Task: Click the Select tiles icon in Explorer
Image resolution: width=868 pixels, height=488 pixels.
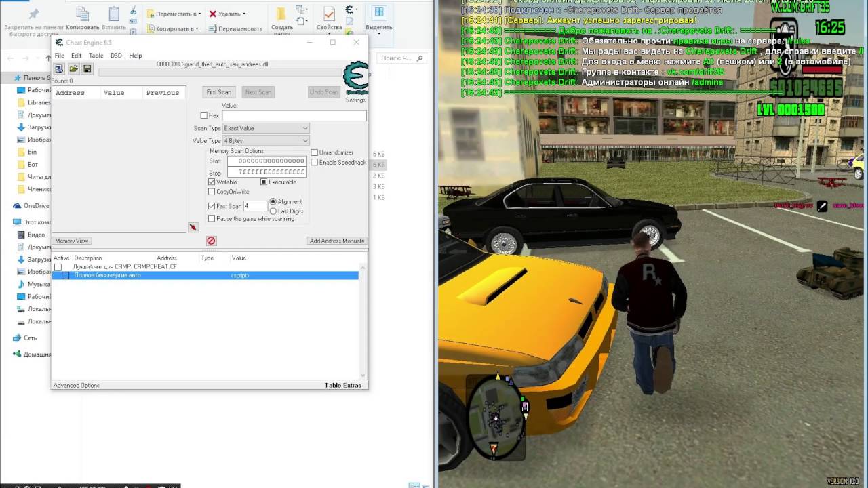Action: [x=379, y=13]
